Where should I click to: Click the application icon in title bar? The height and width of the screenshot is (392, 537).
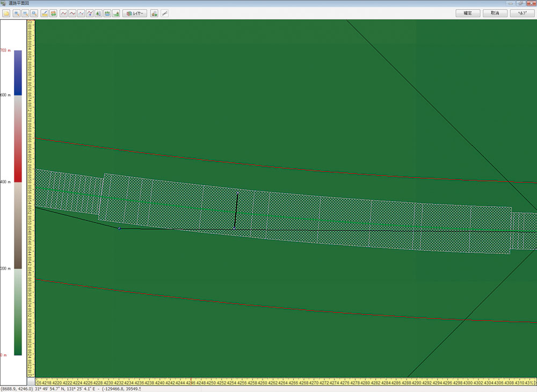pos(3,3)
